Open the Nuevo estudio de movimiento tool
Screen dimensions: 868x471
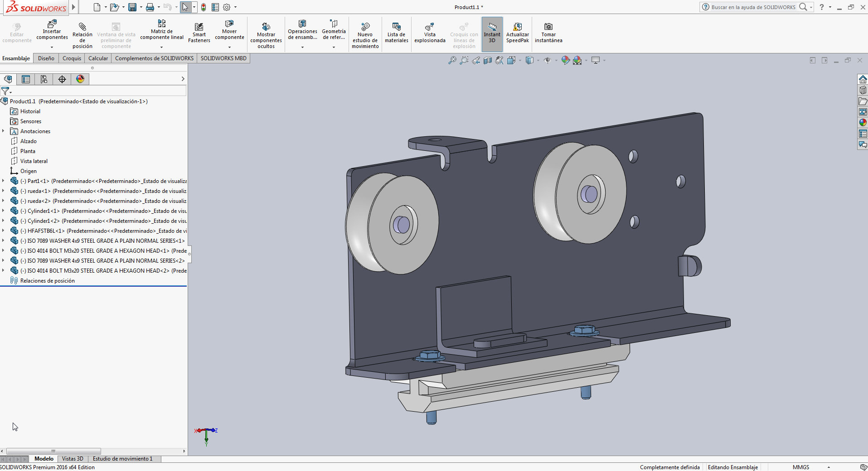[365, 27]
